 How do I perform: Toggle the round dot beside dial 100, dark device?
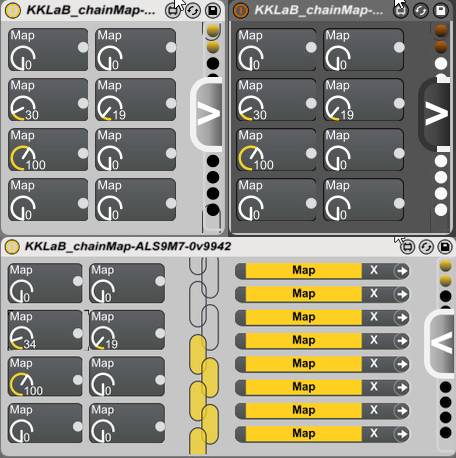[x=311, y=153]
